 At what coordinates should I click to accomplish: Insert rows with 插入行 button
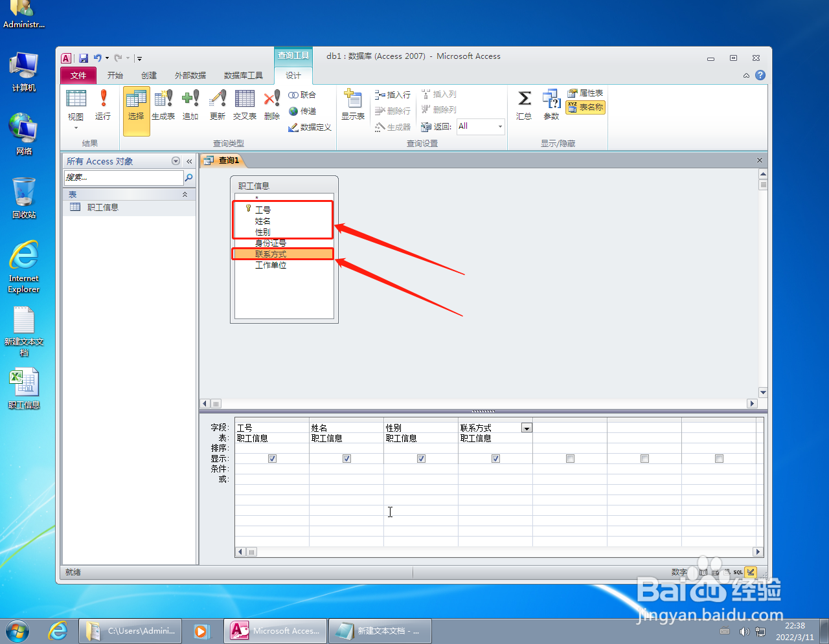(392, 94)
